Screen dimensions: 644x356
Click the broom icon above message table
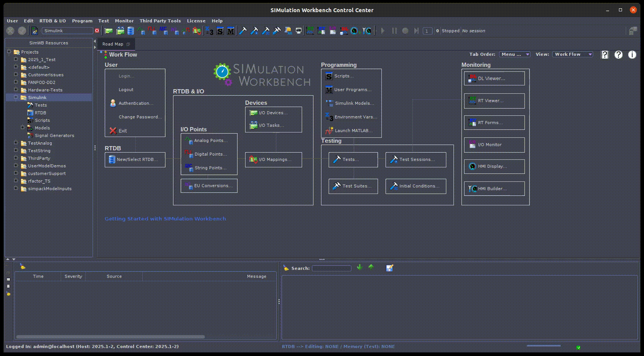(23, 267)
